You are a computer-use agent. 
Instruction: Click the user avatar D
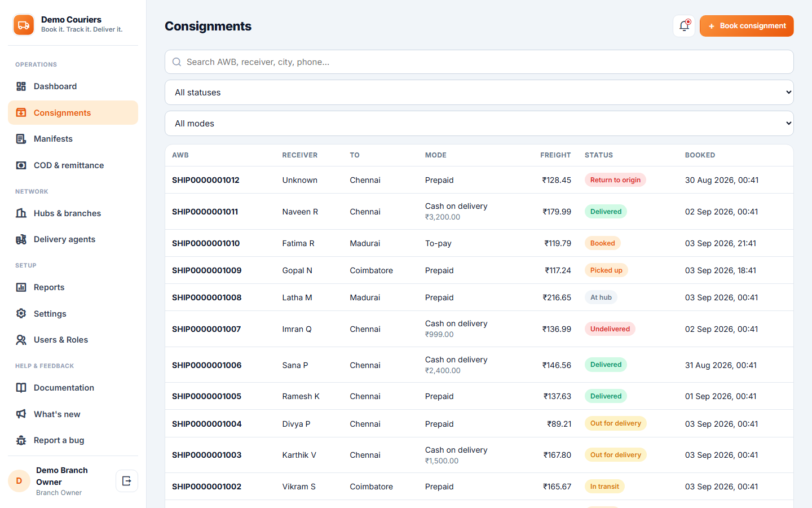(19, 481)
